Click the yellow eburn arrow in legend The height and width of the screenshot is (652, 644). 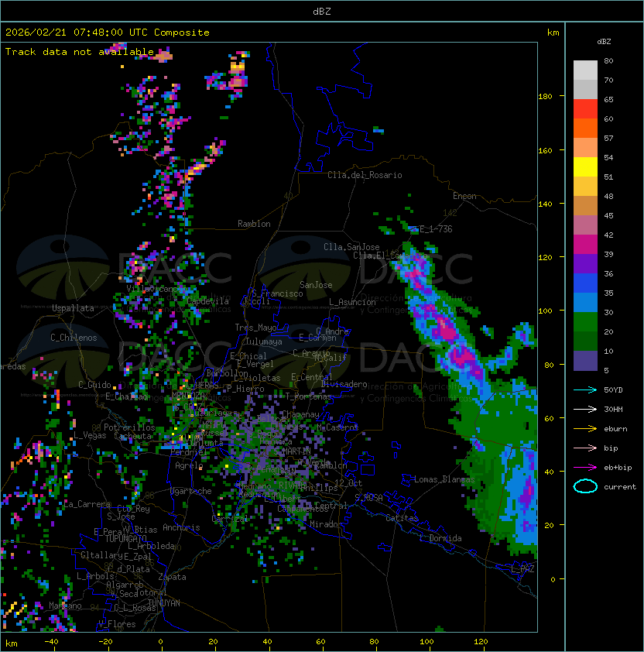(x=585, y=429)
